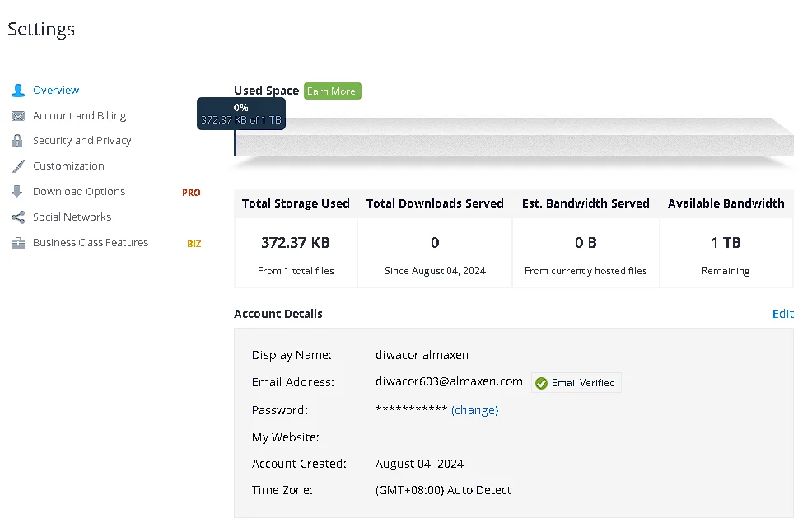Click the Total Storage Used header
The height and width of the screenshot is (523, 812).
point(296,203)
